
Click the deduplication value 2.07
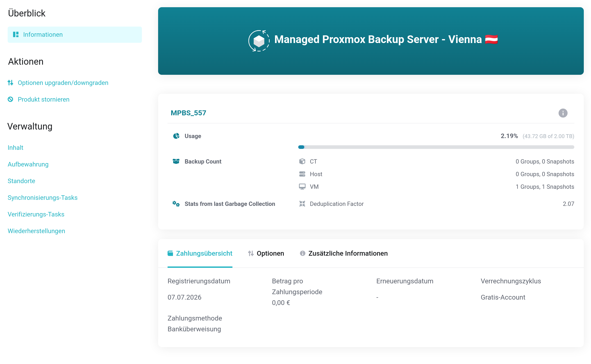(569, 204)
